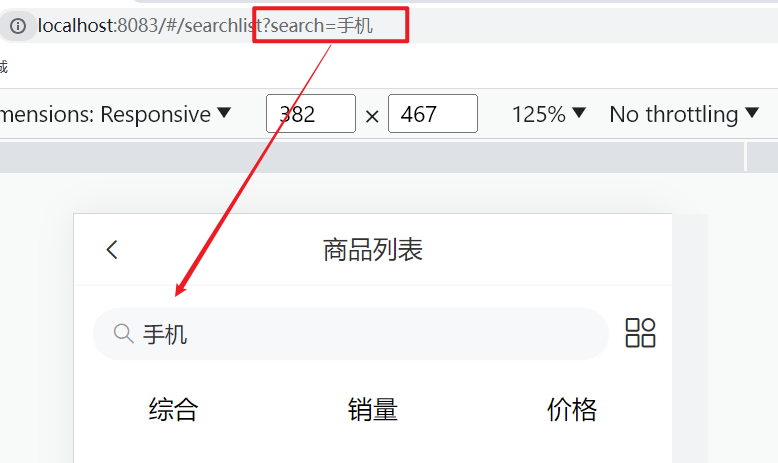Toggle the grid layout view icon

click(x=640, y=333)
